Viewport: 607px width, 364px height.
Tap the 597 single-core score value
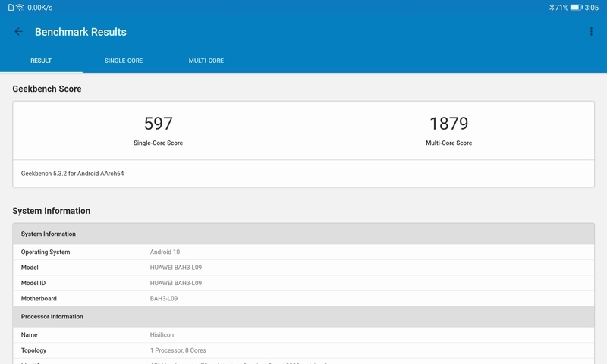click(158, 124)
